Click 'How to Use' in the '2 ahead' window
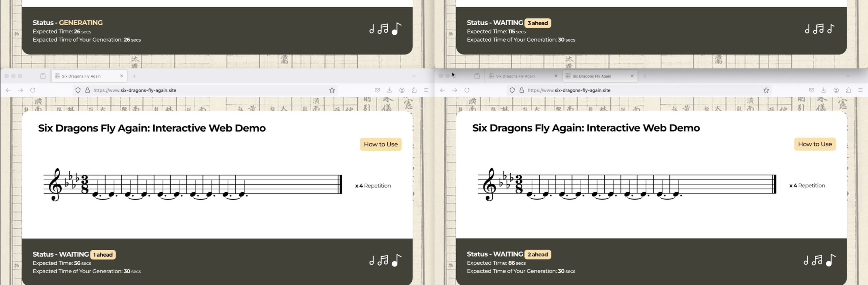 pos(815,144)
